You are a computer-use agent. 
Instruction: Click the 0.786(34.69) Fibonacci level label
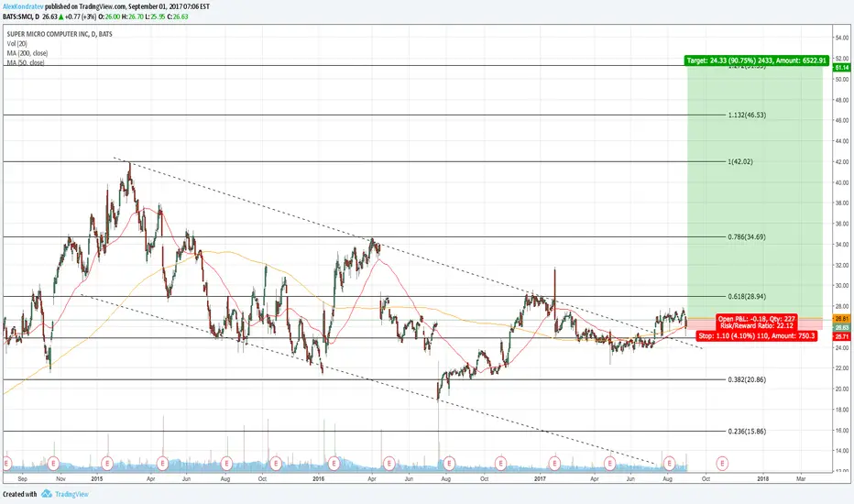coord(747,237)
